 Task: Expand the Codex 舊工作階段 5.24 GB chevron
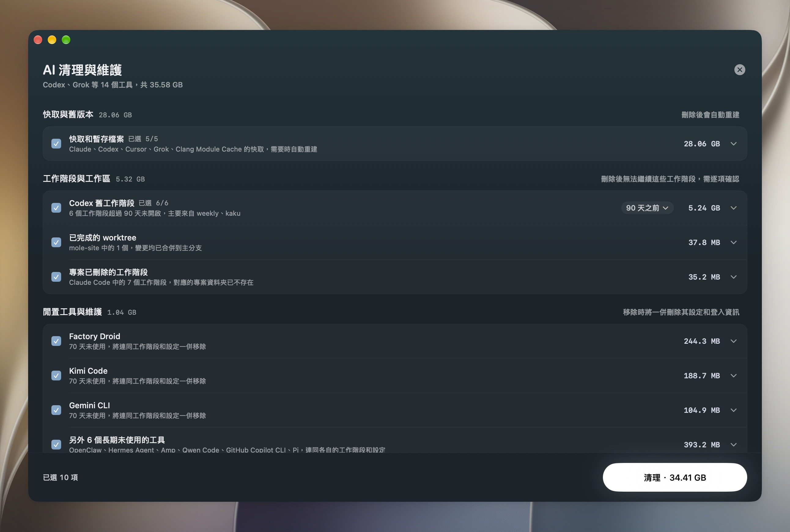(x=733, y=208)
